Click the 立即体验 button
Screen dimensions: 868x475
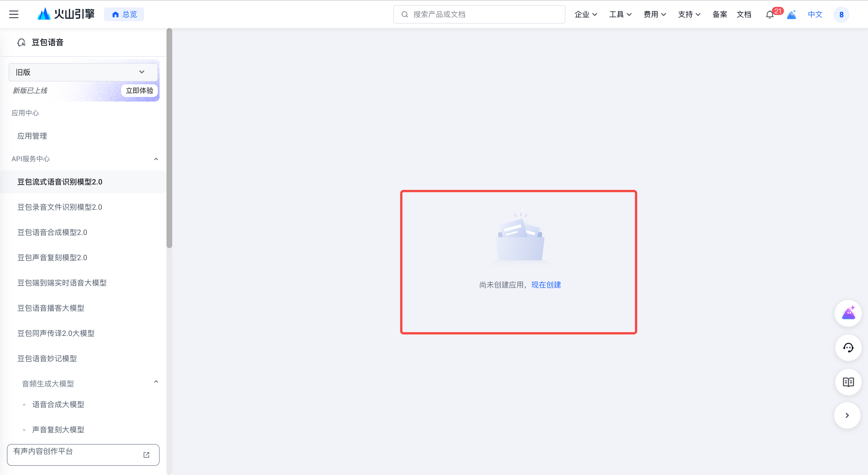(139, 91)
